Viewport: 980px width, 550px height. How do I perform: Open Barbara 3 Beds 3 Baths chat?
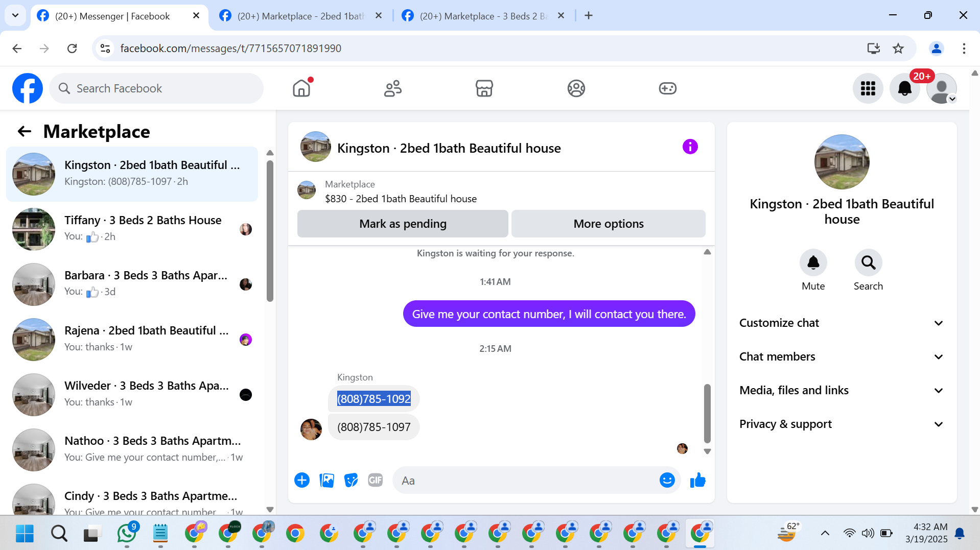[132, 284]
